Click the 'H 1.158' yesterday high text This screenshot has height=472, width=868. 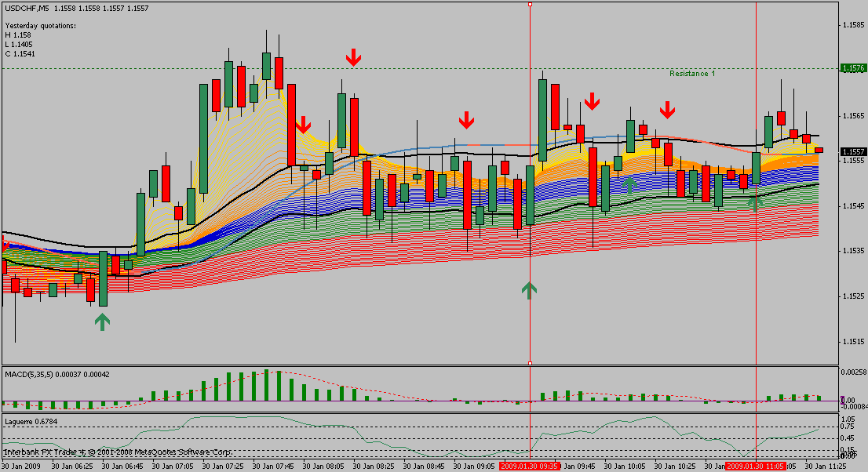pos(18,34)
